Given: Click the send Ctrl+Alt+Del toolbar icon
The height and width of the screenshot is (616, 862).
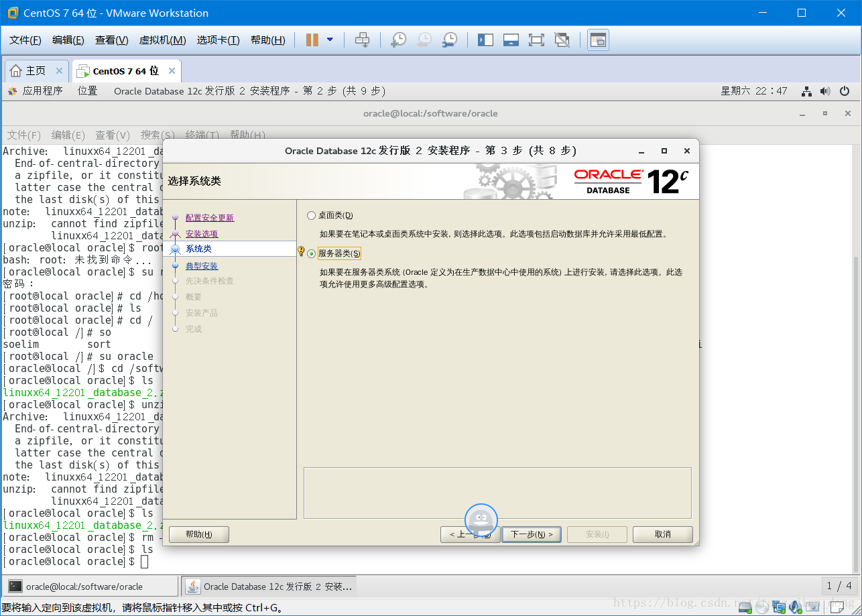Looking at the screenshot, I should [362, 40].
